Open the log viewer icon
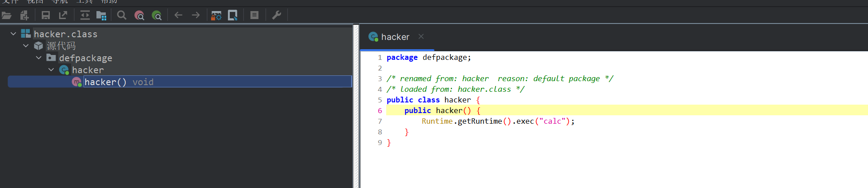This screenshot has height=188, width=868. 254,16
